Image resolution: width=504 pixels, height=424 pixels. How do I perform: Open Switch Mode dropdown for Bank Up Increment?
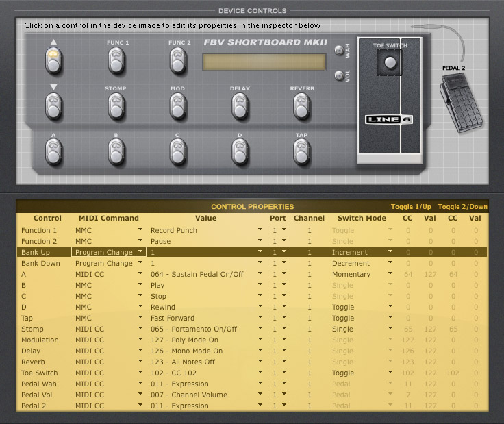pyautogui.click(x=390, y=251)
